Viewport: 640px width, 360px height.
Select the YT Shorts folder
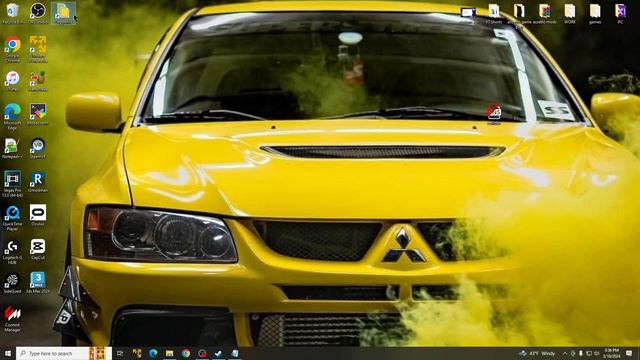pyautogui.click(x=494, y=13)
